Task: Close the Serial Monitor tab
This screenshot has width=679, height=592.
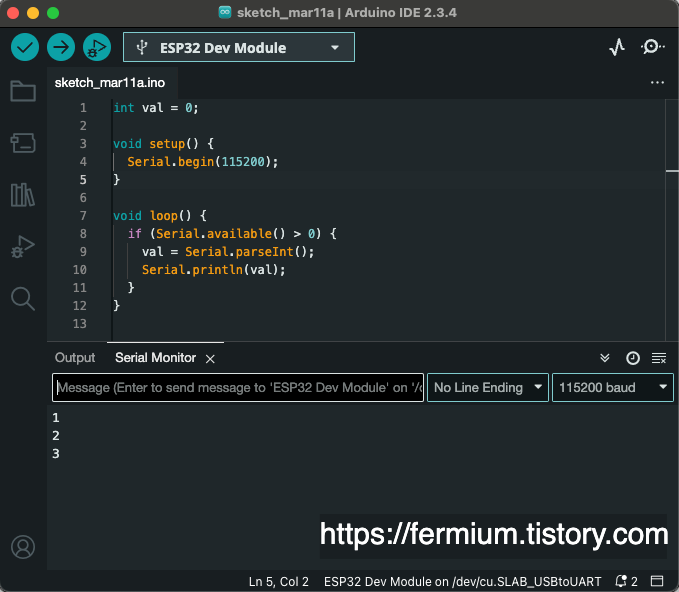Action: [210, 359]
